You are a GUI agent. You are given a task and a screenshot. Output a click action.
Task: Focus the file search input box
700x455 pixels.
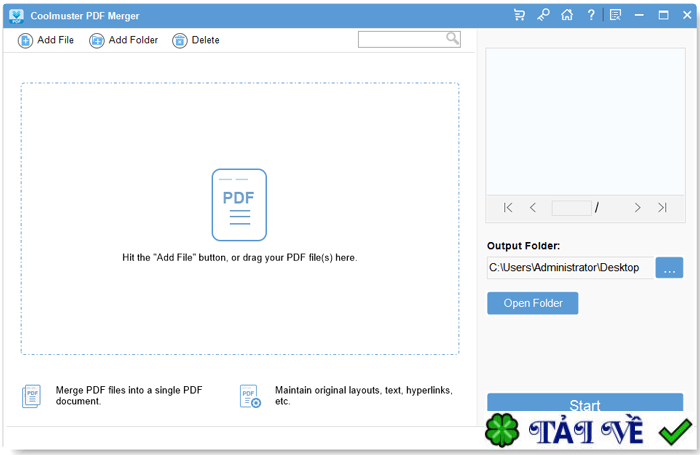coord(409,39)
